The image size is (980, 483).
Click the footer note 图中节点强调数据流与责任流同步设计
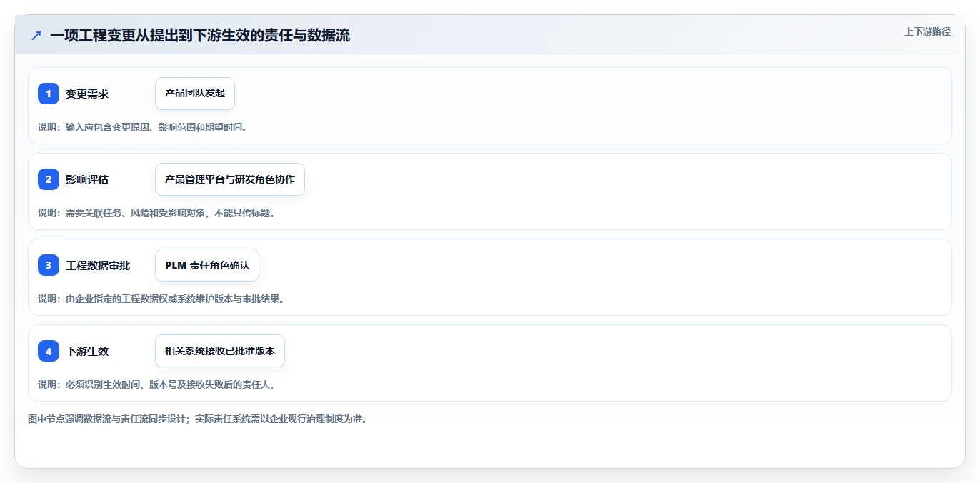click(x=198, y=419)
